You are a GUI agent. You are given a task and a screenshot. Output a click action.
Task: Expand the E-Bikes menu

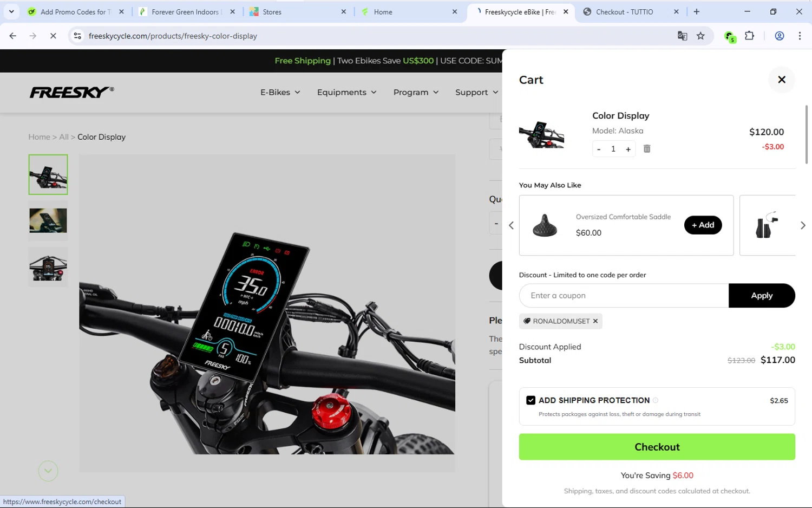tap(280, 92)
